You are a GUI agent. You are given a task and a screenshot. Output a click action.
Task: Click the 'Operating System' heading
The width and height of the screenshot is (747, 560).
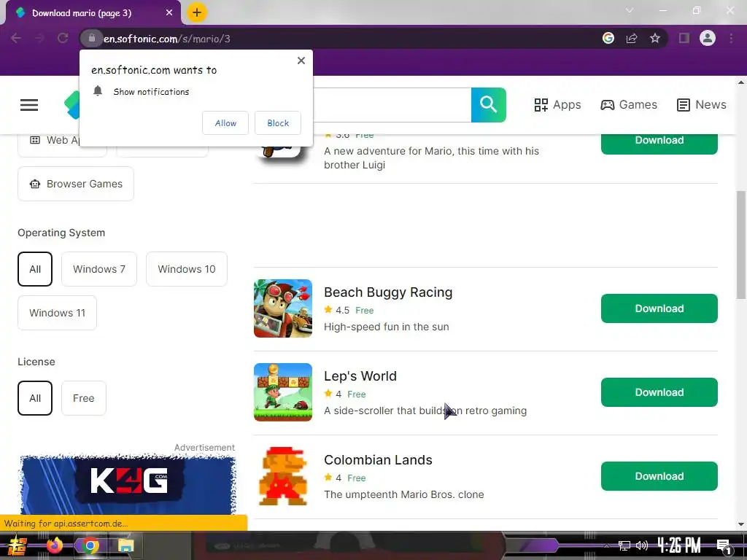pyautogui.click(x=61, y=233)
